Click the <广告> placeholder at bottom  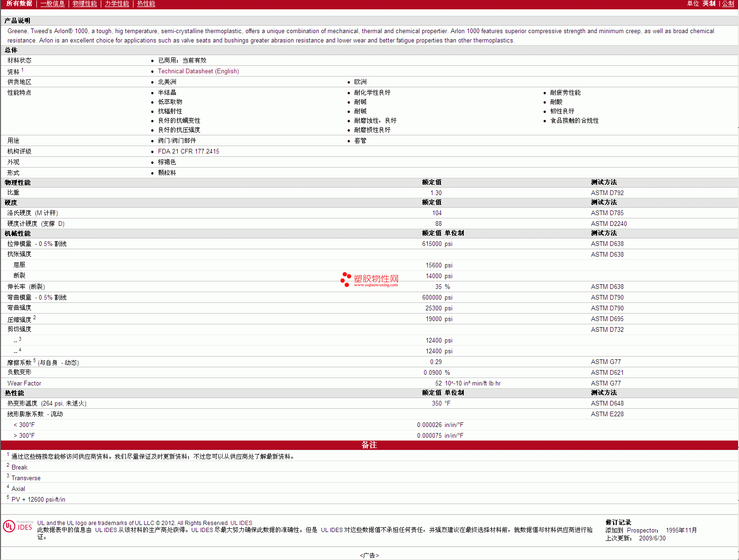pyautogui.click(x=369, y=555)
